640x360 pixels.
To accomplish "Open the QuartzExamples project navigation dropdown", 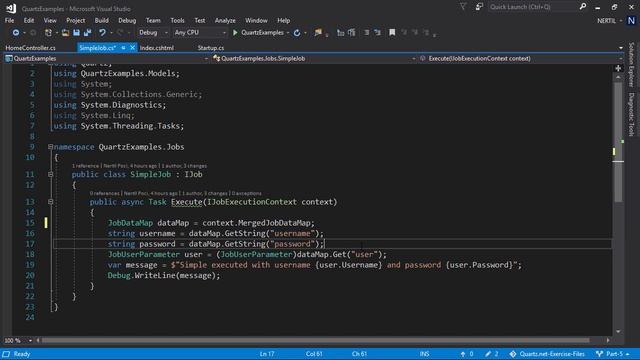I will point(107,58).
